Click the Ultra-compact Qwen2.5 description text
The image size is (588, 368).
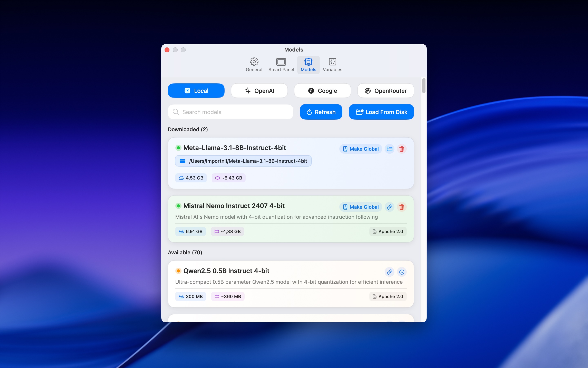289,282
